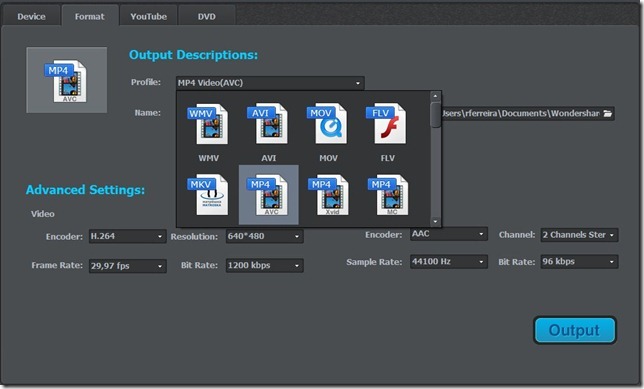
Task: Expand the Frame Rate 29,97 fps dropdown
Action: (127, 266)
